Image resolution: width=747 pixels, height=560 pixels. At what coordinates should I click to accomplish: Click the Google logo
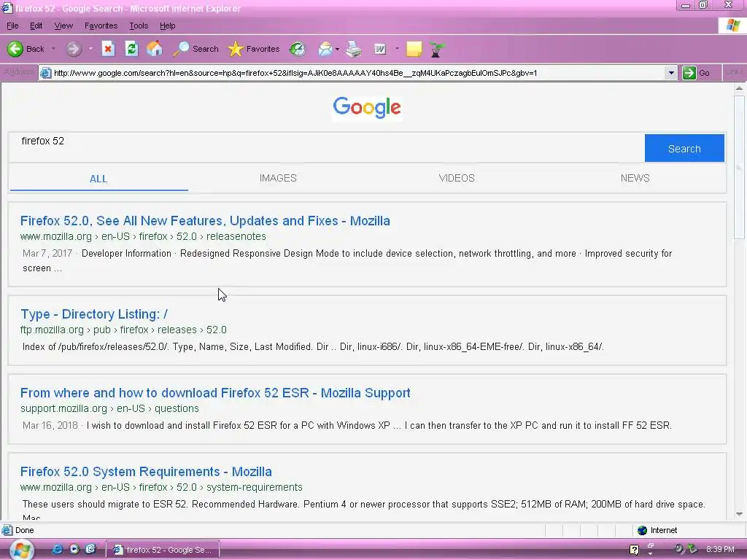point(367,107)
